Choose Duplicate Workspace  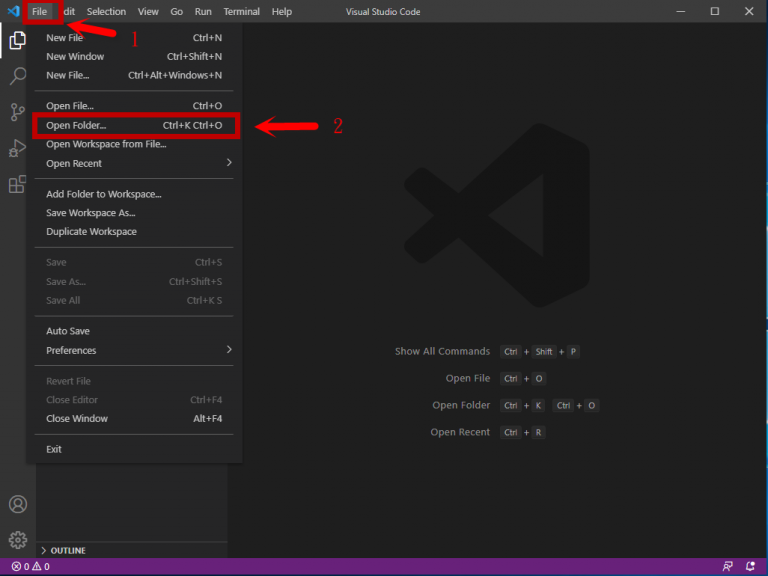point(134,232)
